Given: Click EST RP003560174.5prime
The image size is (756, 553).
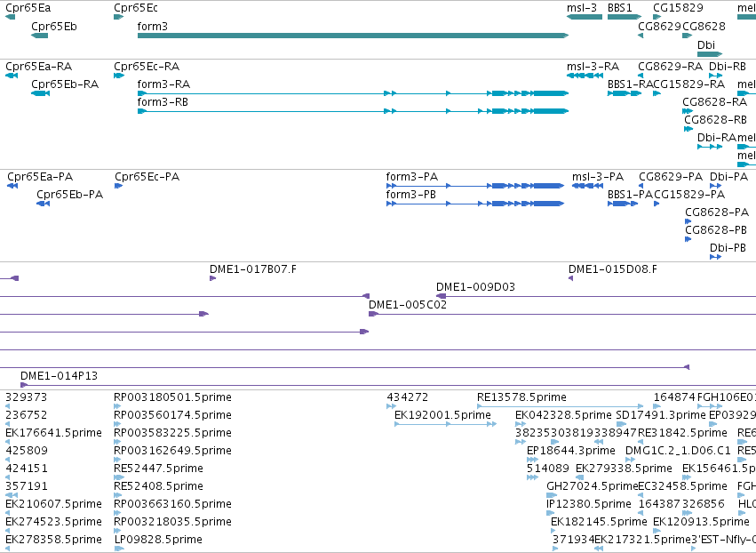Looking at the screenshot, I should point(172,415).
